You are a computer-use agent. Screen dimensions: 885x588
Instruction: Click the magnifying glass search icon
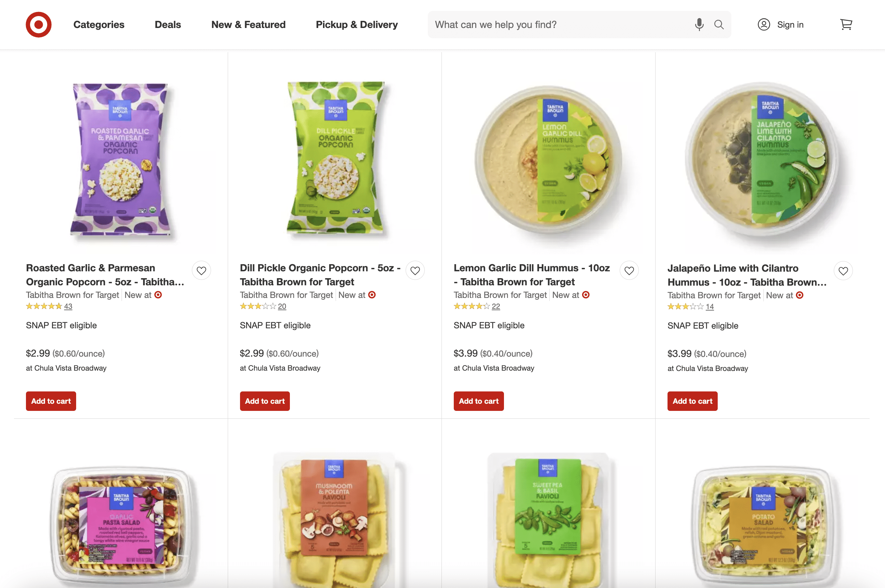[x=719, y=25]
